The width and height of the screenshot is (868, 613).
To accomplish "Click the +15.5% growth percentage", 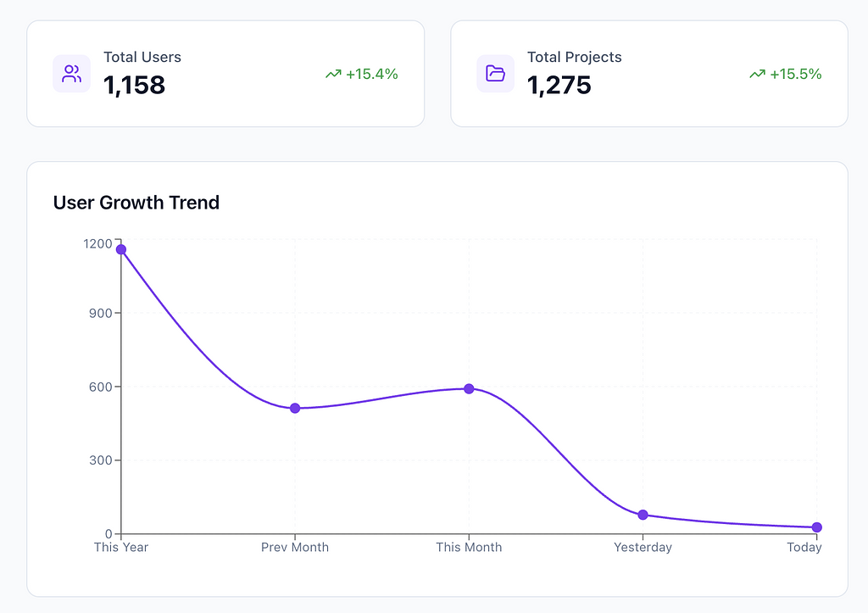I will pos(796,74).
